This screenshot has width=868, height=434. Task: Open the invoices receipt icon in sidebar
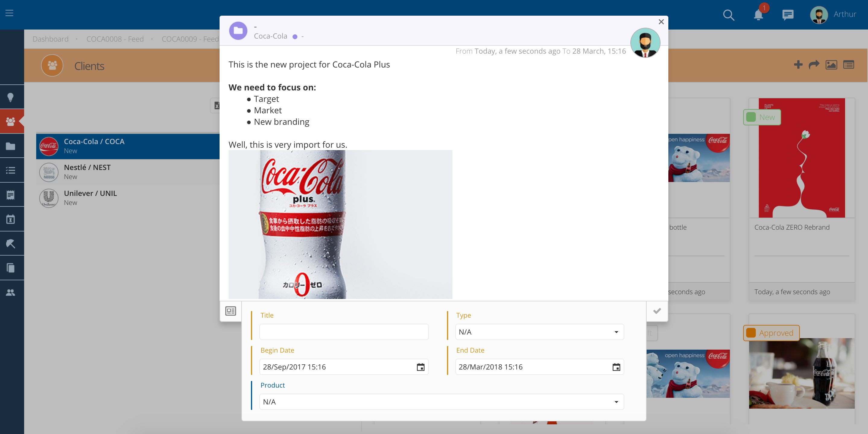[x=11, y=195]
